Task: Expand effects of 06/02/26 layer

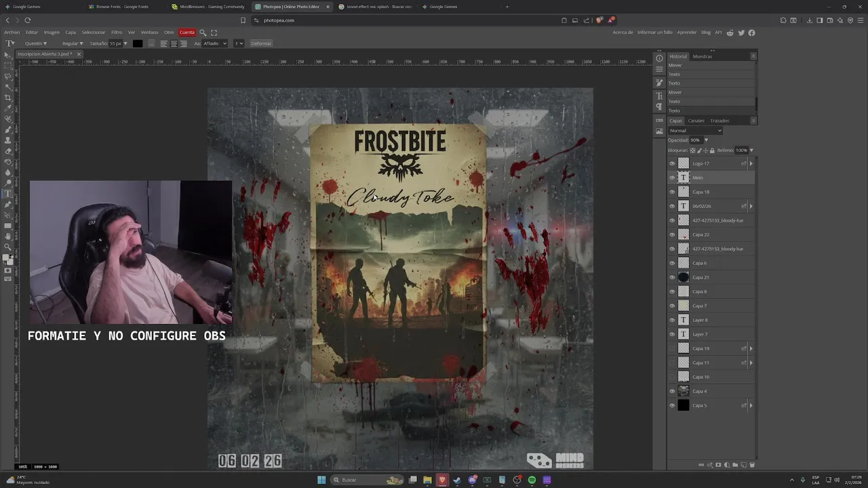Action: point(751,206)
